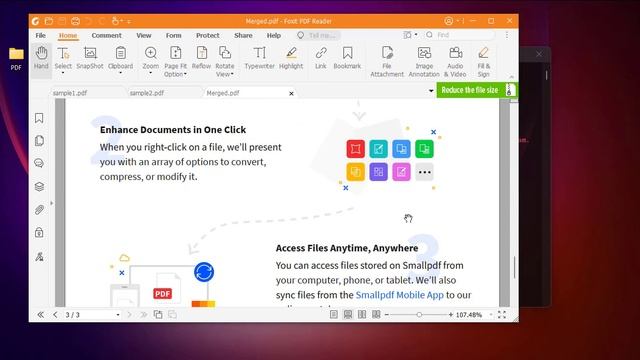The height and width of the screenshot is (360, 640).
Task: Open the Rotate View dropdown
Action: coord(232,74)
